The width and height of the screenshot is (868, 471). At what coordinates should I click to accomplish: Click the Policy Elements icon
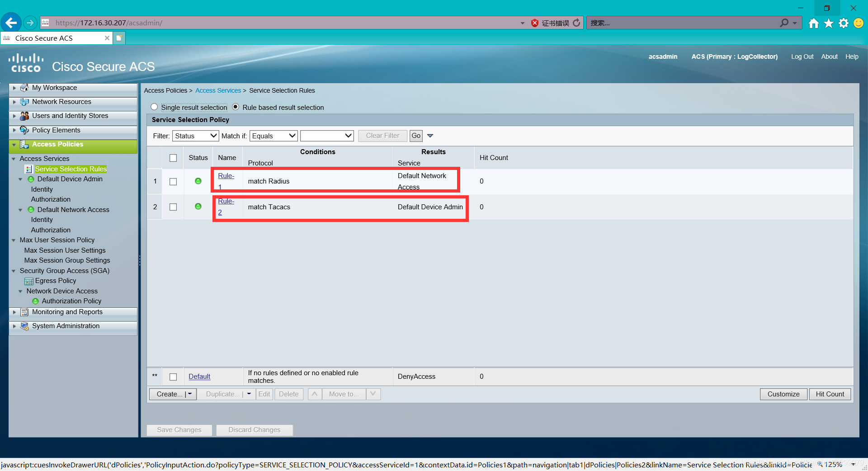click(24, 130)
